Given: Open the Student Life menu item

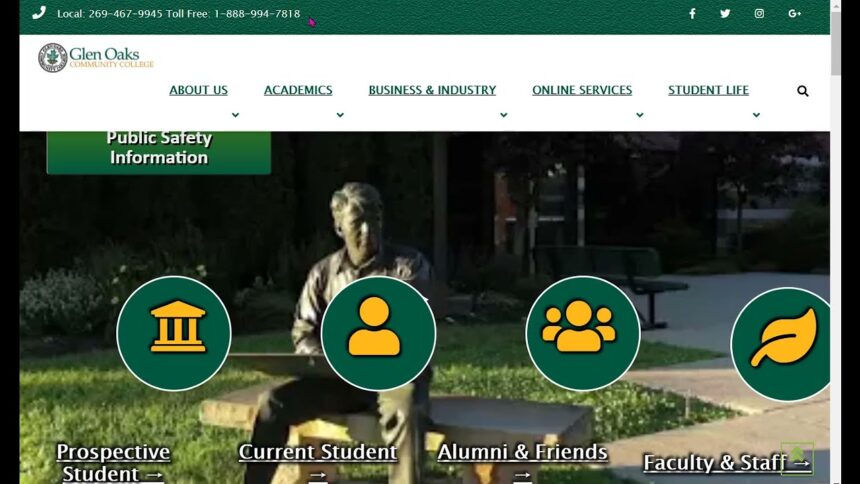Looking at the screenshot, I should tap(708, 90).
